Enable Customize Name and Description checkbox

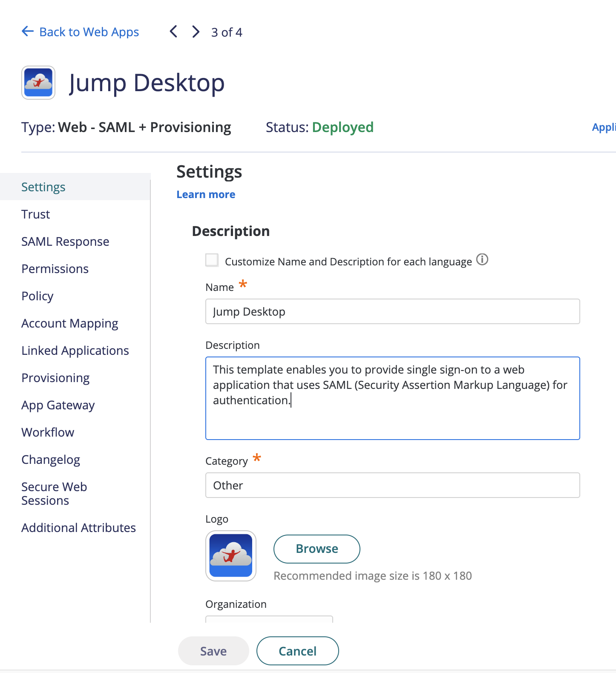212,260
